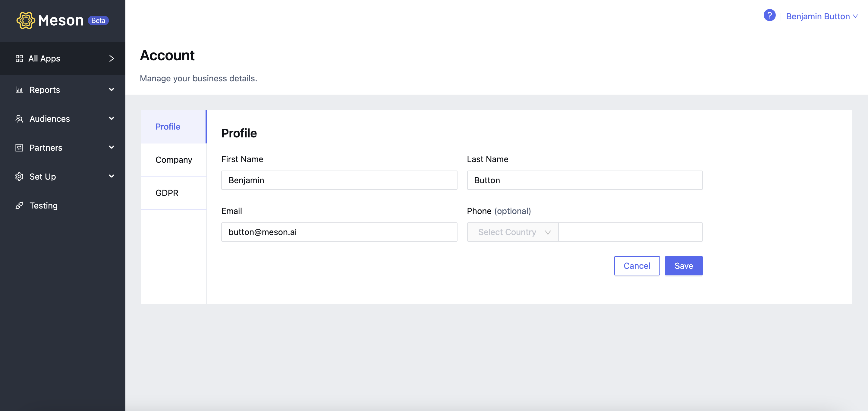The height and width of the screenshot is (411, 868).
Task: Expand the Audiences menu chevron
Action: (x=112, y=119)
